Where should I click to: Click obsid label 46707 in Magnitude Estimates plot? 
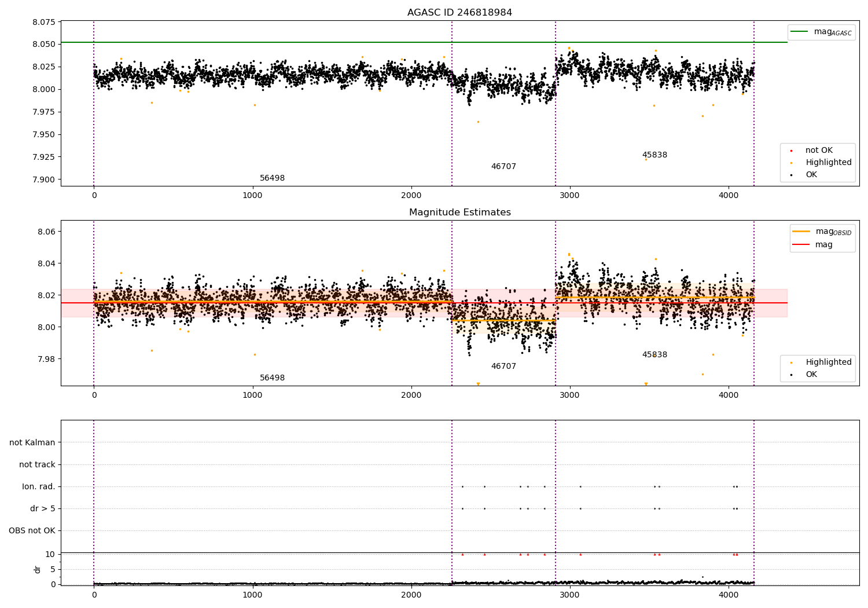coord(503,367)
